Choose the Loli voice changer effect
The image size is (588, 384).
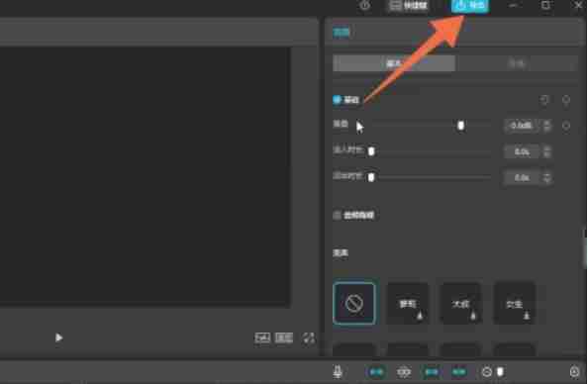coord(408,304)
